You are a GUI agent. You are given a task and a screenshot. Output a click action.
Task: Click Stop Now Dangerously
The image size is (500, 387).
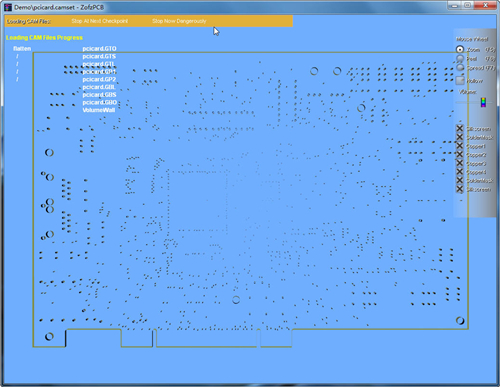179,21
